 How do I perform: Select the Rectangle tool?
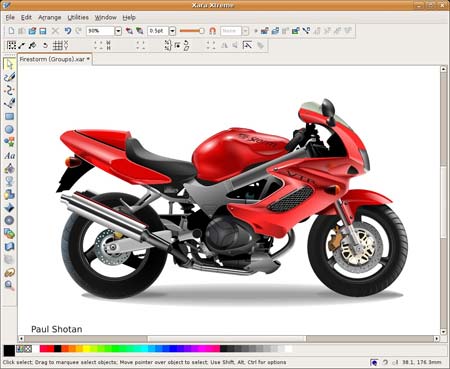point(9,116)
